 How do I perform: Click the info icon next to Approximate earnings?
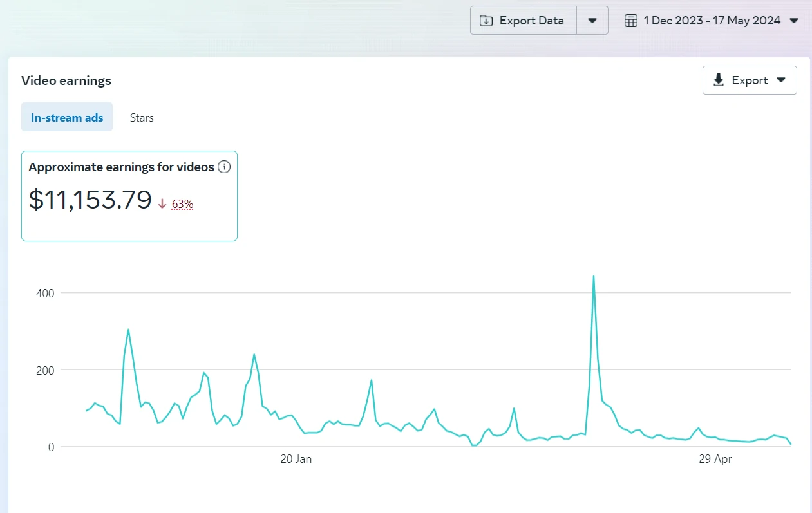(x=224, y=167)
